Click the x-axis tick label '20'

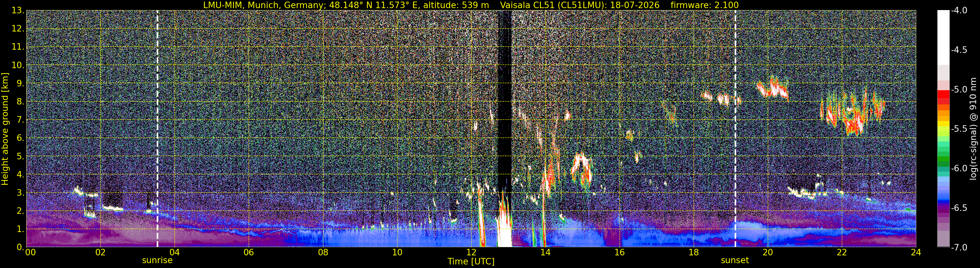pos(768,252)
